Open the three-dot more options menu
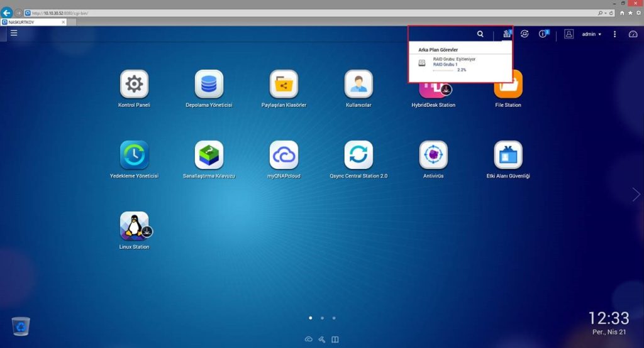The image size is (644, 348). 615,34
